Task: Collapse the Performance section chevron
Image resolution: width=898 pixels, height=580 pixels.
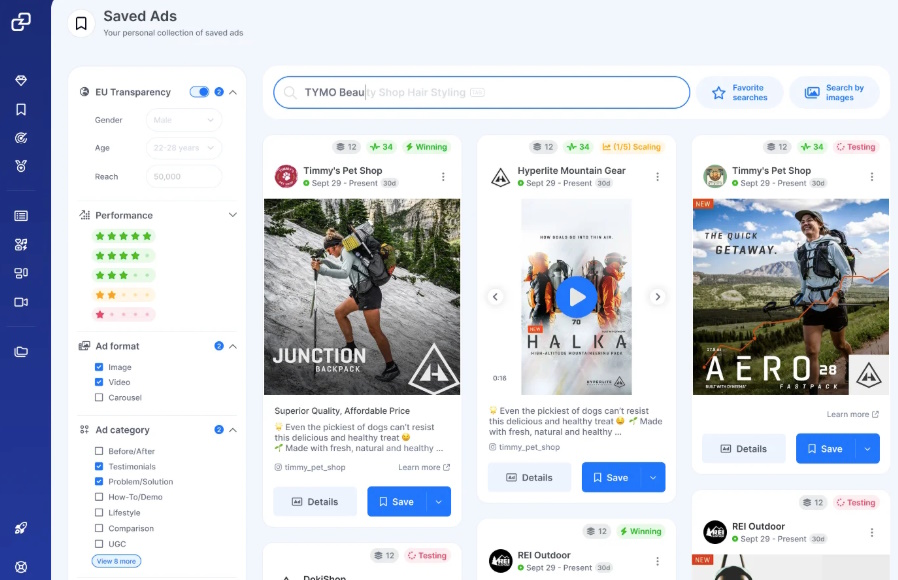Action: tap(233, 215)
